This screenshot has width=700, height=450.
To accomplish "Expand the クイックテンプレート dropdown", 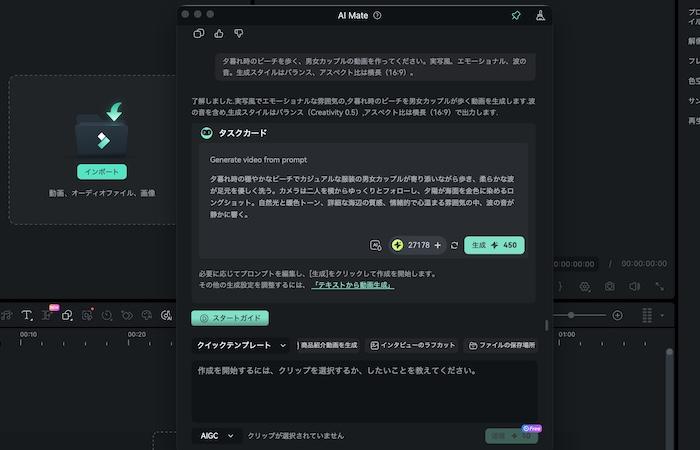I will tap(242, 345).
